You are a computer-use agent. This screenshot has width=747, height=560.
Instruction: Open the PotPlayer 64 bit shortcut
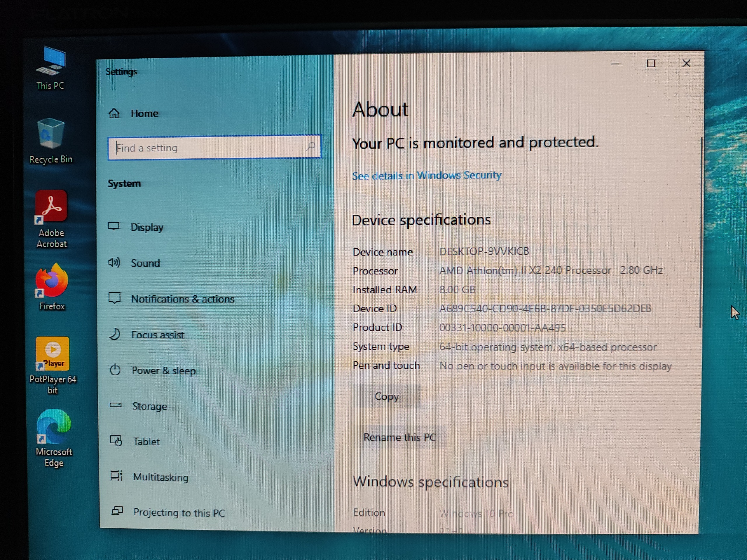coord(52,354)
